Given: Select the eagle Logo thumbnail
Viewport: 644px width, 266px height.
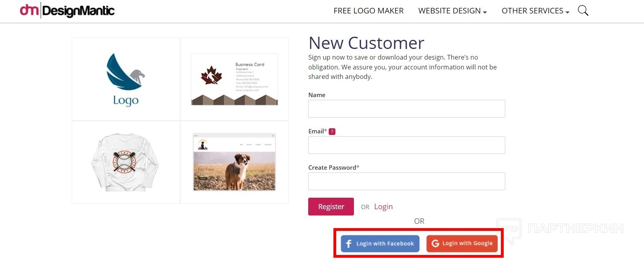Looking at the screenshot, I should click(126, 79).
